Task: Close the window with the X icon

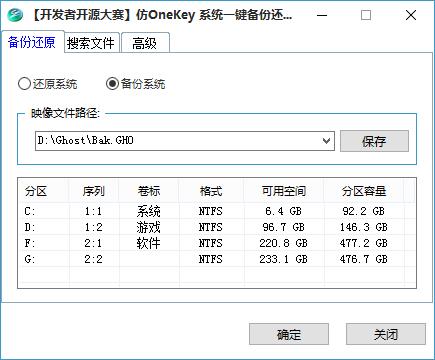Action: coord(411,15)
